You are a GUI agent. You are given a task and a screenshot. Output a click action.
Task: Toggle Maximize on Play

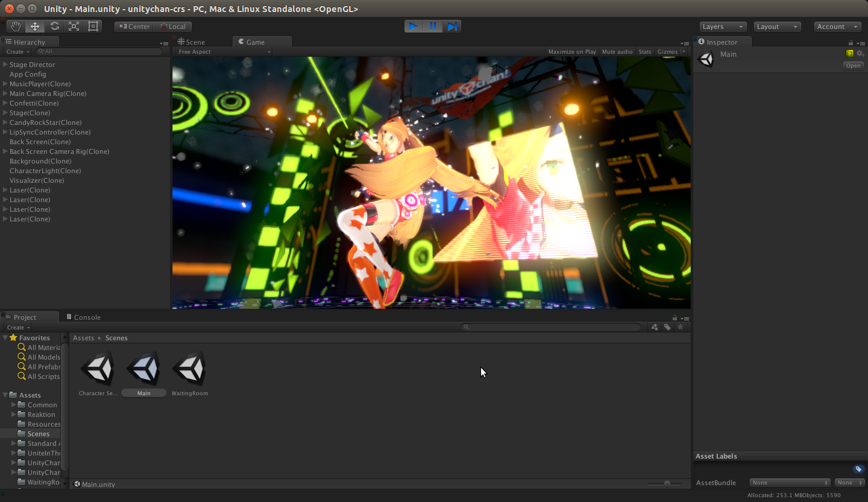572,52
